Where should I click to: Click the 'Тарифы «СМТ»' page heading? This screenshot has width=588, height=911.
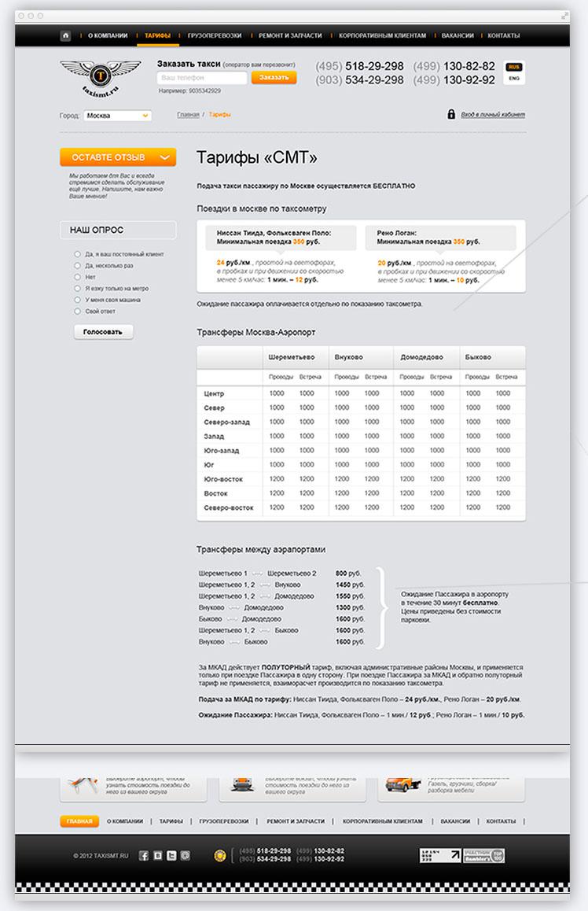point(256,157)
